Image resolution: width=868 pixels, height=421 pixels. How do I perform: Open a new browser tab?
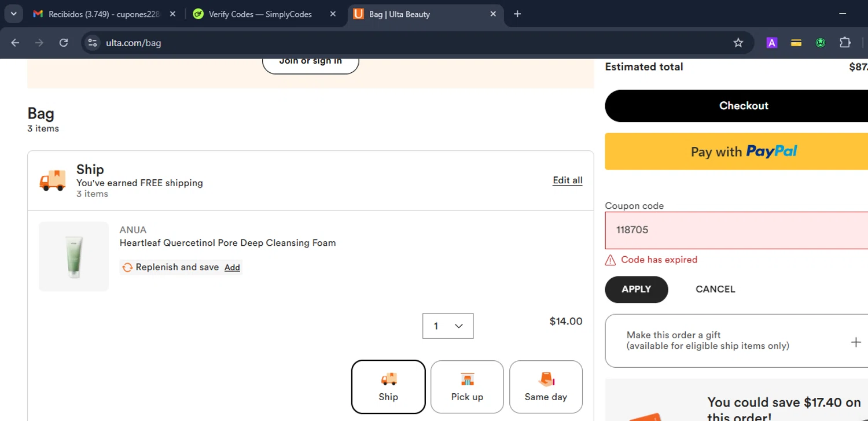click(x=517, y=14)
